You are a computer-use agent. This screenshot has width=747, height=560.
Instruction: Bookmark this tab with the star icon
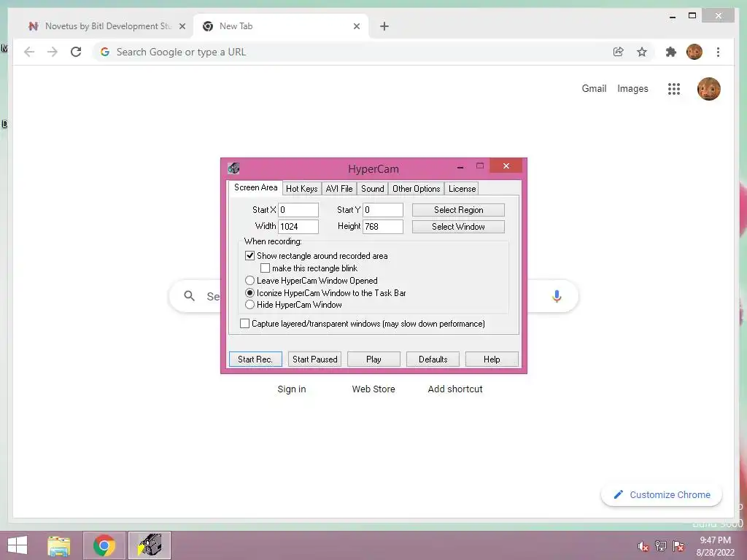[642, 52]
